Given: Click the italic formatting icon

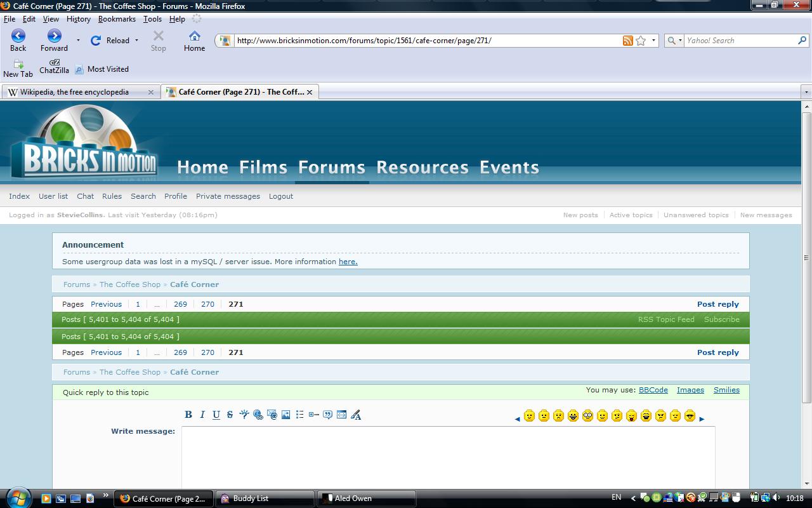Looking at the screenshot, I should tap(202, 415).
